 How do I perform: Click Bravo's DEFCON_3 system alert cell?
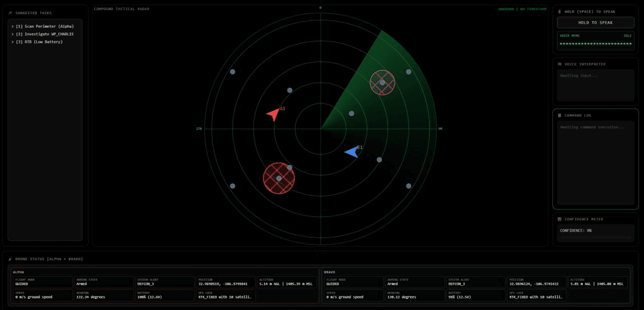point(476,282)
